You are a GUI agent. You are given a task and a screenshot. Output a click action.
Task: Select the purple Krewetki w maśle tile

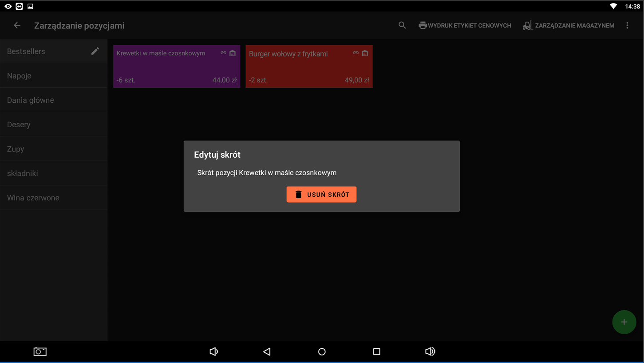click(x=177, y=69)
